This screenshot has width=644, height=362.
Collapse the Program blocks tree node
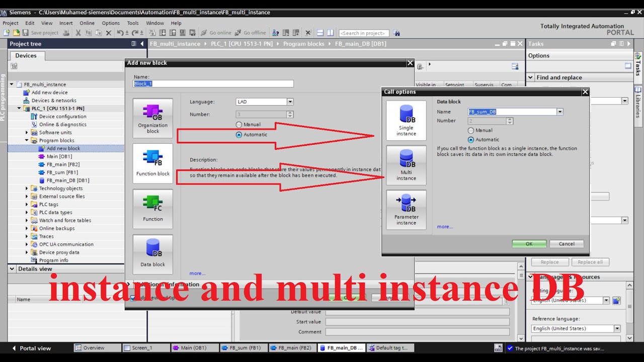(x=27, y=140)
